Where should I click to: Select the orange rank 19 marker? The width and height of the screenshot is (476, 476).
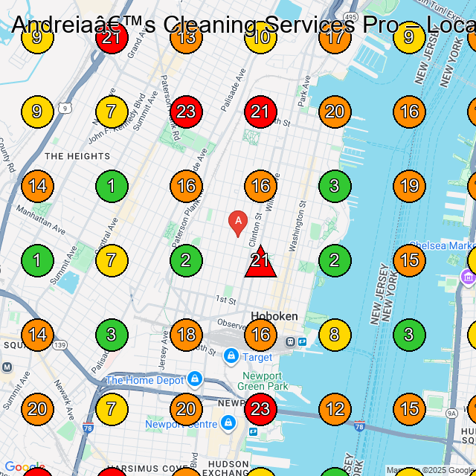pos(409,186)
